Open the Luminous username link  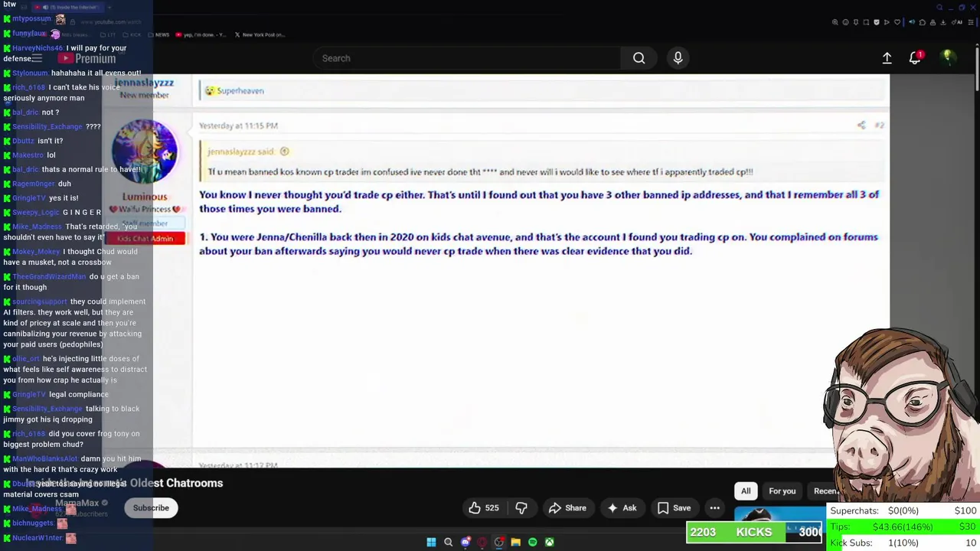click(145, 197)
